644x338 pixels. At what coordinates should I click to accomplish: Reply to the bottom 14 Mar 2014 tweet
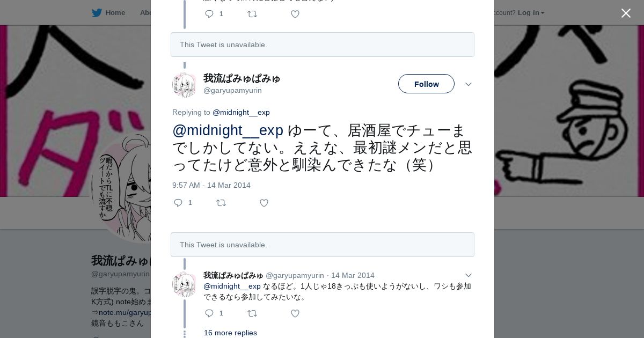(x=210, y=313)
